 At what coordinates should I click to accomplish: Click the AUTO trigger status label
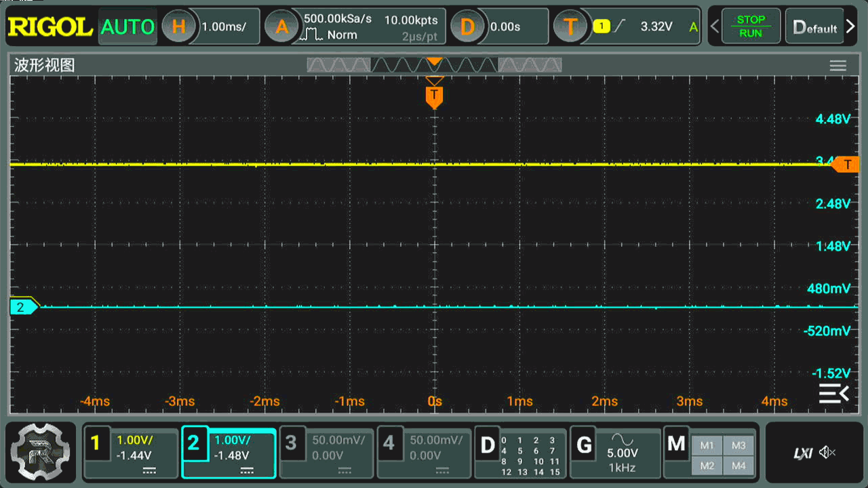click(x=127, y=27)
